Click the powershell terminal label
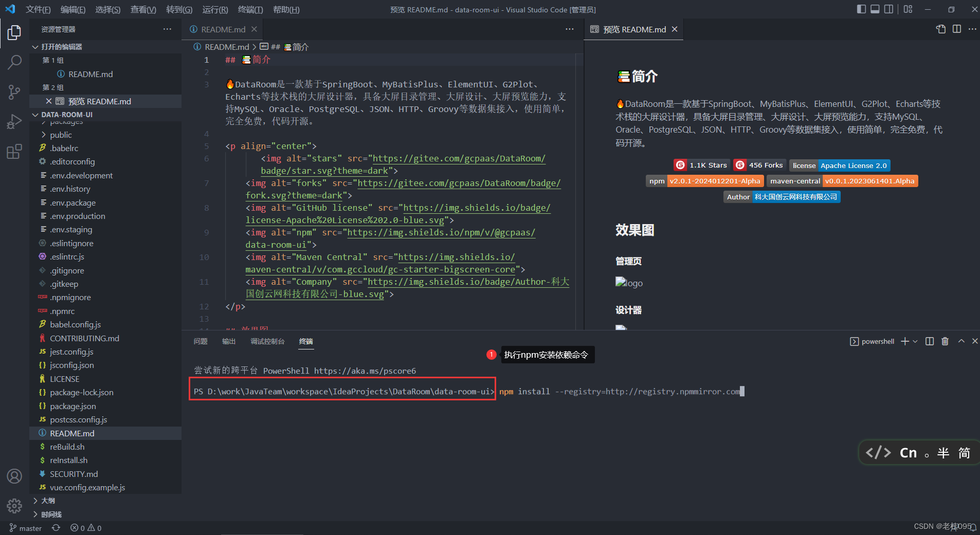The height and width of the screenshot is (535, 980). pyautogui.click(x=872, y=341)
